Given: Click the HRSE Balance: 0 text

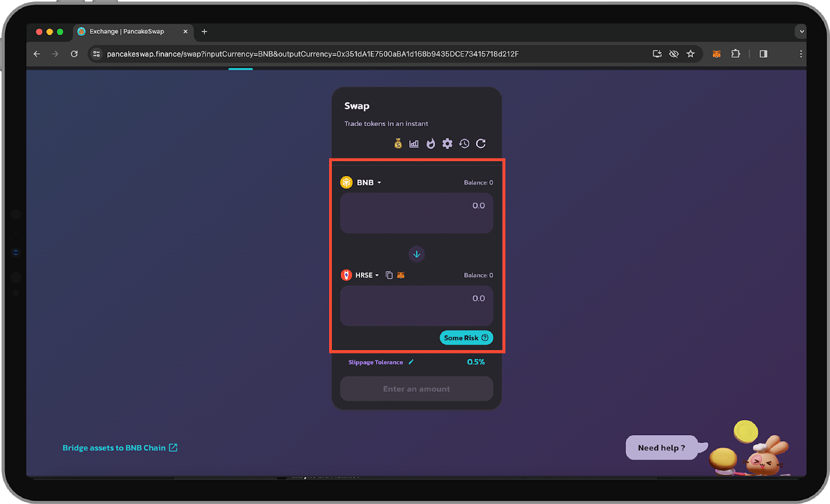Looking at the screenshot, I should (x=478, y=275).
